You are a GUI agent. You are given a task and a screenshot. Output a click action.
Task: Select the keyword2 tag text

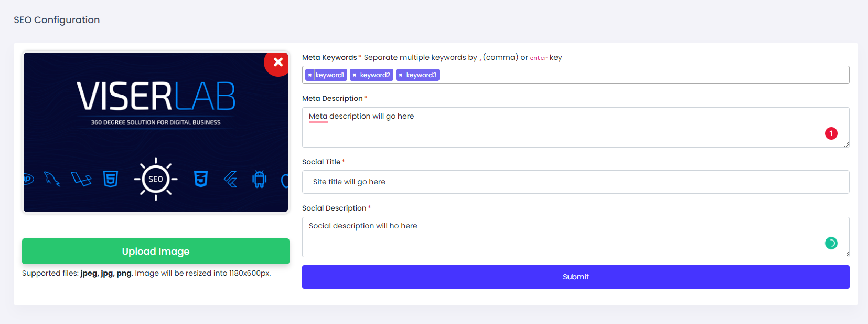(x=375, y=75)
